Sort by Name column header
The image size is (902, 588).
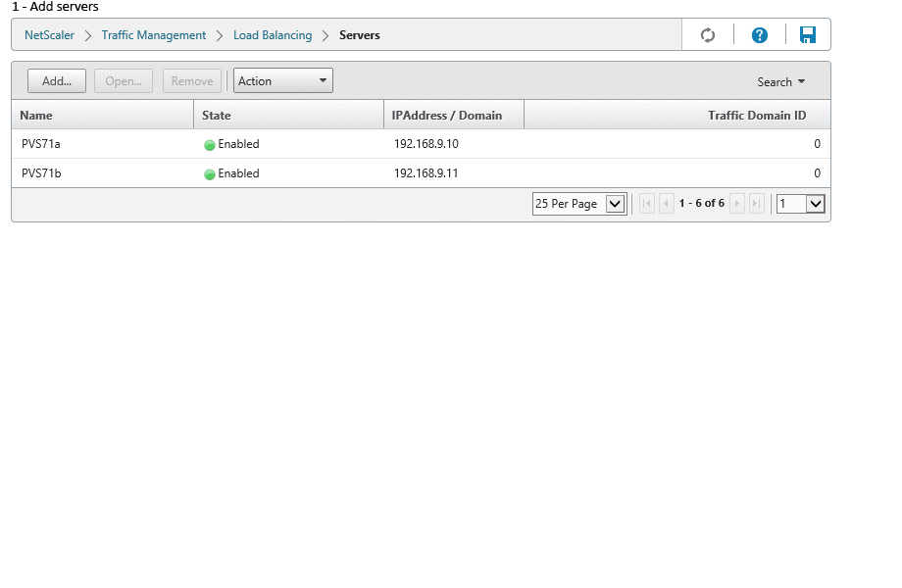coord(36,116)
